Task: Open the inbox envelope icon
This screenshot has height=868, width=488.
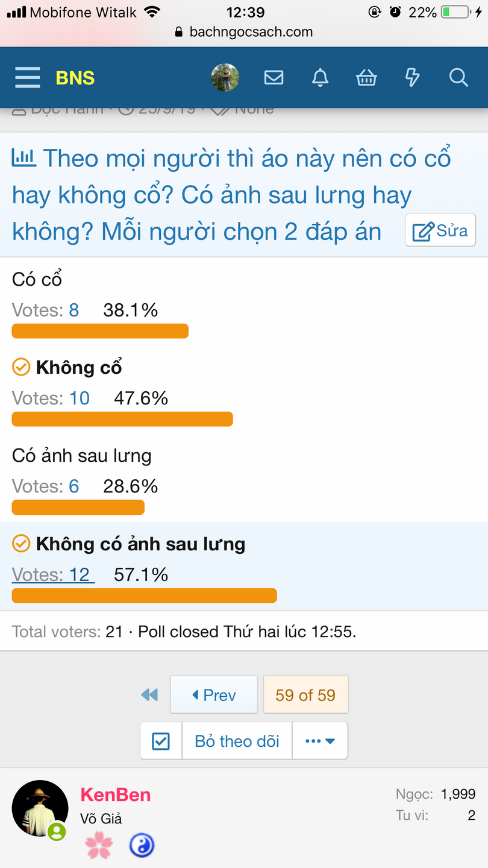Action: [274, 78]
